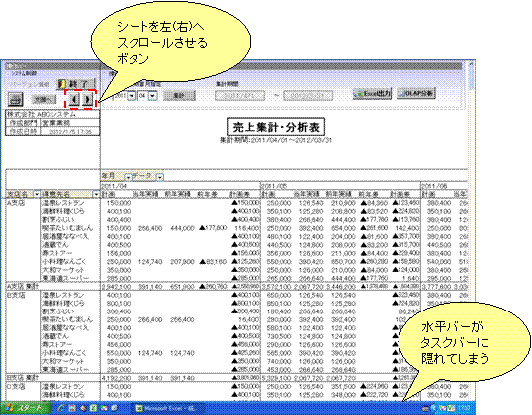Select the C支店 branch label cell
Image resolution: width=532 pixels, height=415 pixels.
(16, 386)
